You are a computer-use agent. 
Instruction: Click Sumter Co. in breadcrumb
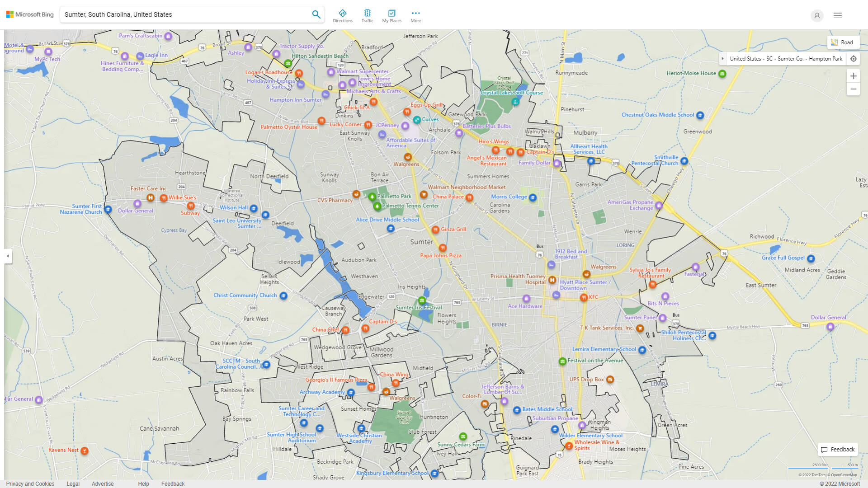[x=790, y=59]
